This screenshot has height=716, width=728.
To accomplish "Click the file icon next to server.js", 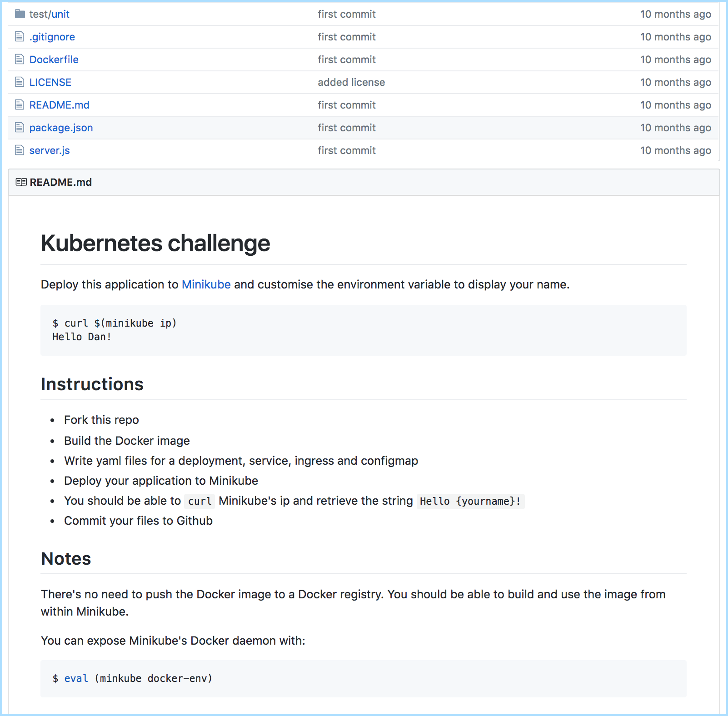I will pyautogui.click(x=20, y=150).
